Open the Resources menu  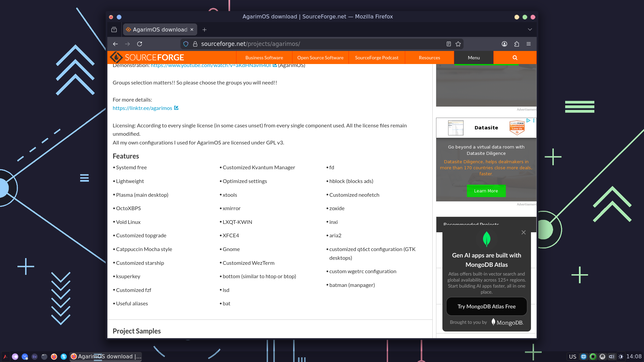coord(429,58)
